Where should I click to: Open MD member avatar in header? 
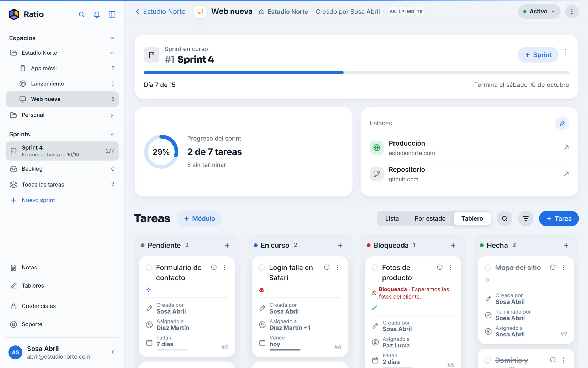(x=410, y=12)
